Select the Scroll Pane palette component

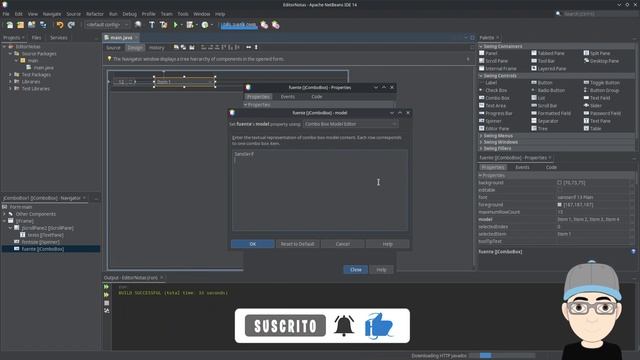tap(493, 61)
